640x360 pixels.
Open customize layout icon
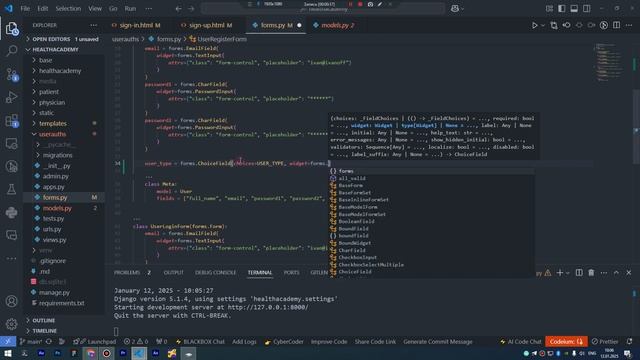[x=549, y=9]
